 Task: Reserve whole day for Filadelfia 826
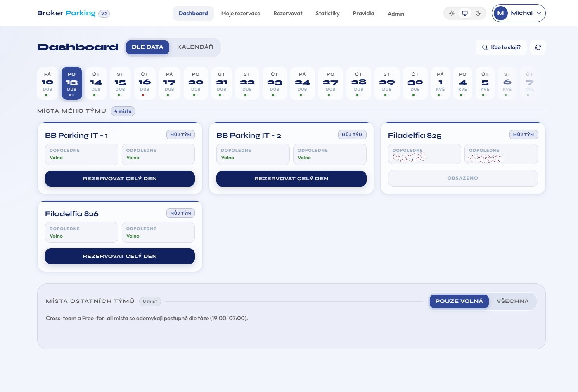click(120, 256)
